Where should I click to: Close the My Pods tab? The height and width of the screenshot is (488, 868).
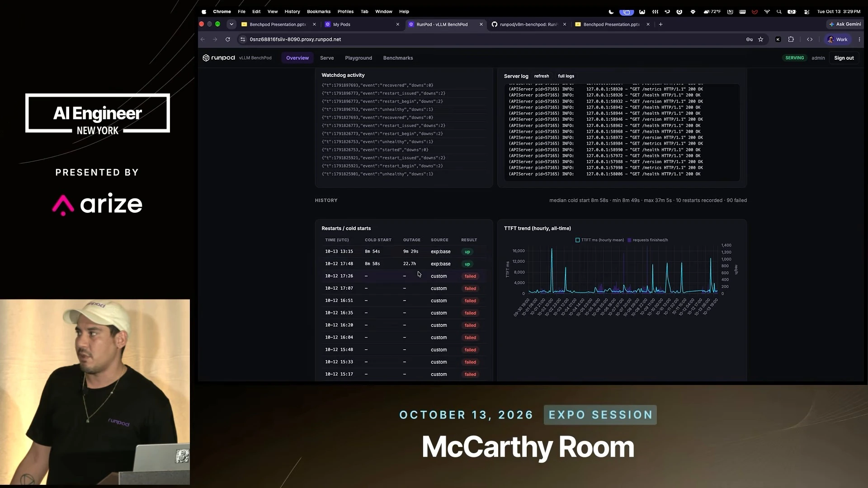click(x=398, y=24)
